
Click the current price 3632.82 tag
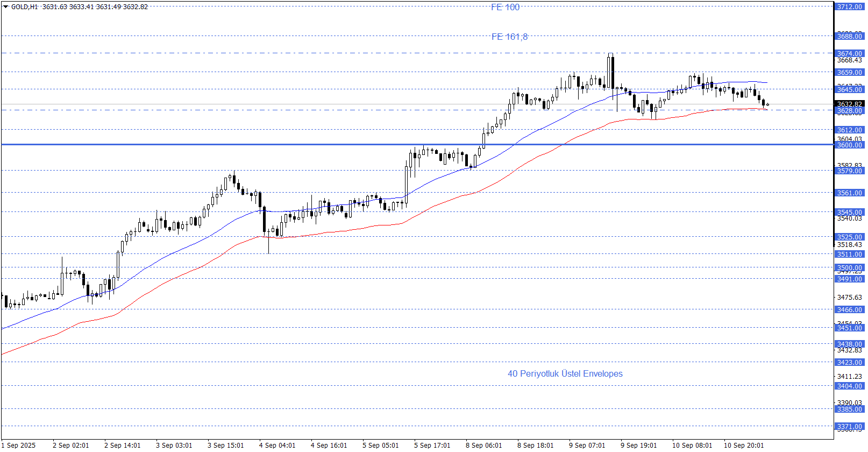[x=849, y=104]
